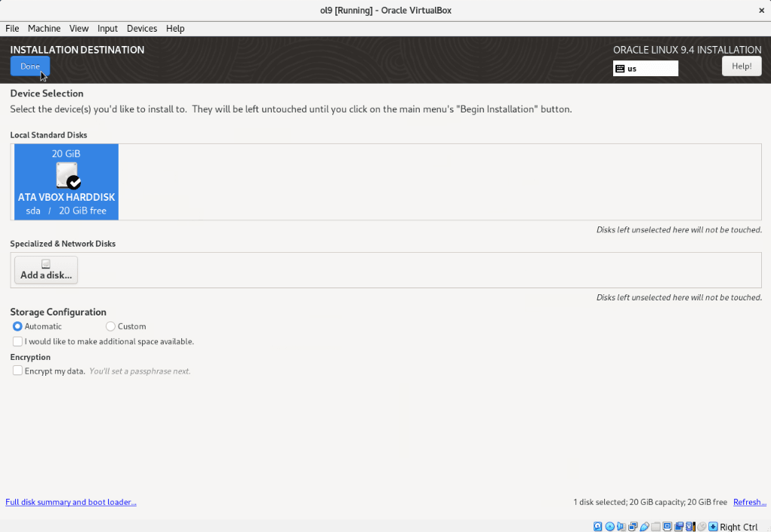Screen dimensions: 771x532
Task: Select Custom storage configuration
Action: coord(126,326)
